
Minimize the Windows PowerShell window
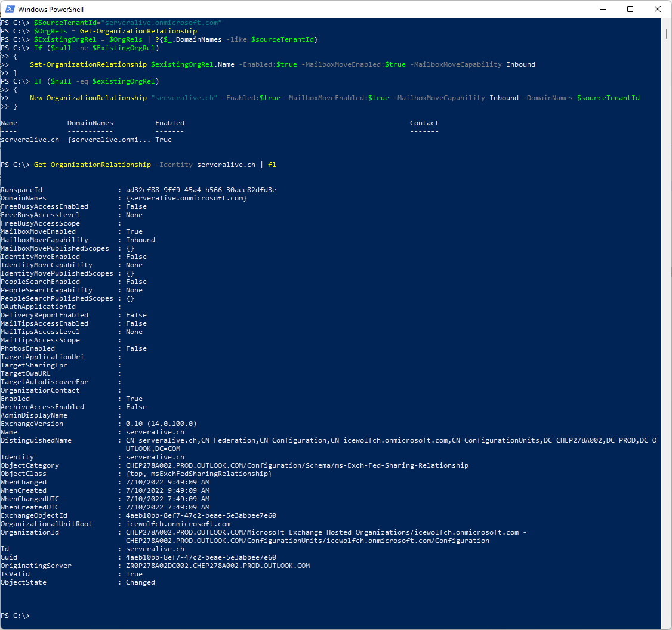(x=603, y=9)
